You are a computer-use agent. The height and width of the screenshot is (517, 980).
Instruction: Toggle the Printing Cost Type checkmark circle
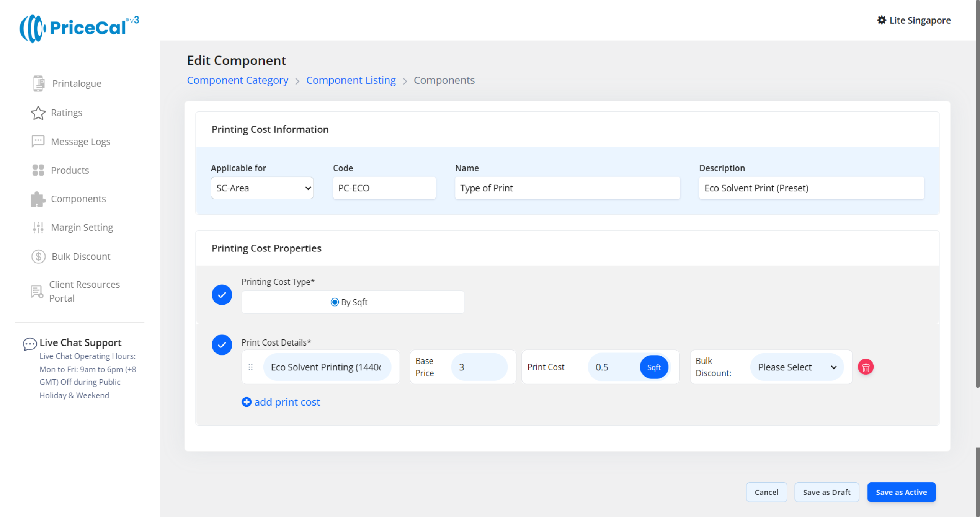[222, 295]
